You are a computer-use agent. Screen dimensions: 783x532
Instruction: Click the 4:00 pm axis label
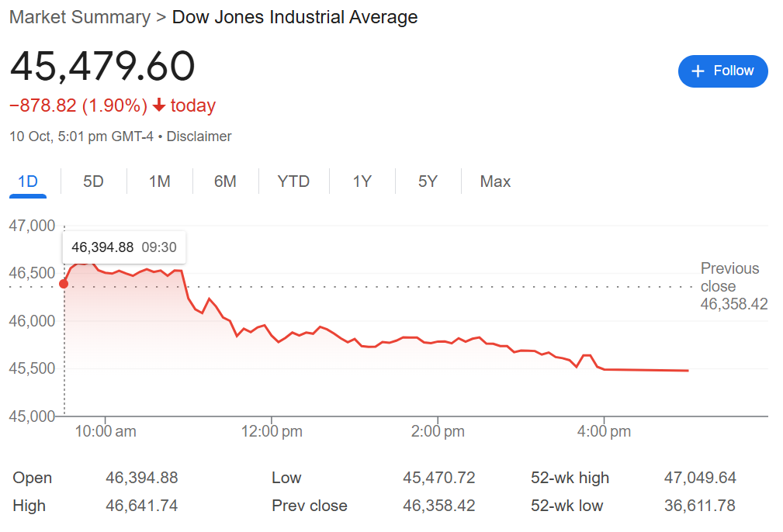point(605,431)
